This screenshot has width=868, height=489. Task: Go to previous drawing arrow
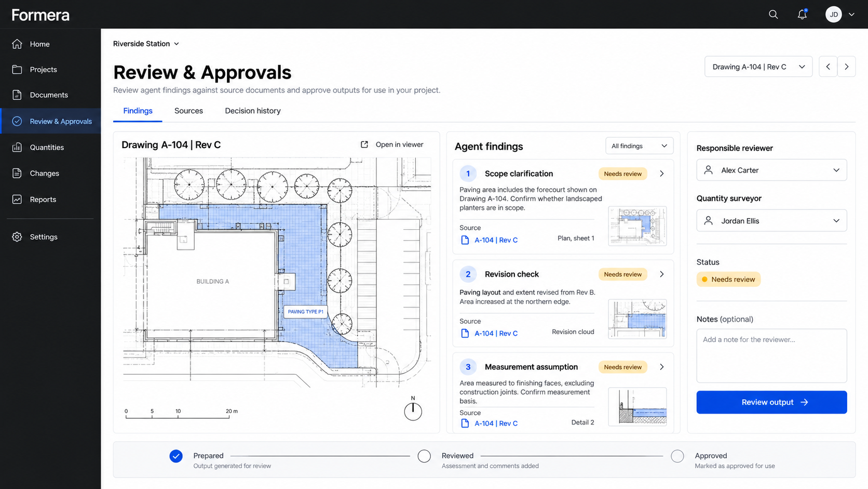(x=828, y=67)
